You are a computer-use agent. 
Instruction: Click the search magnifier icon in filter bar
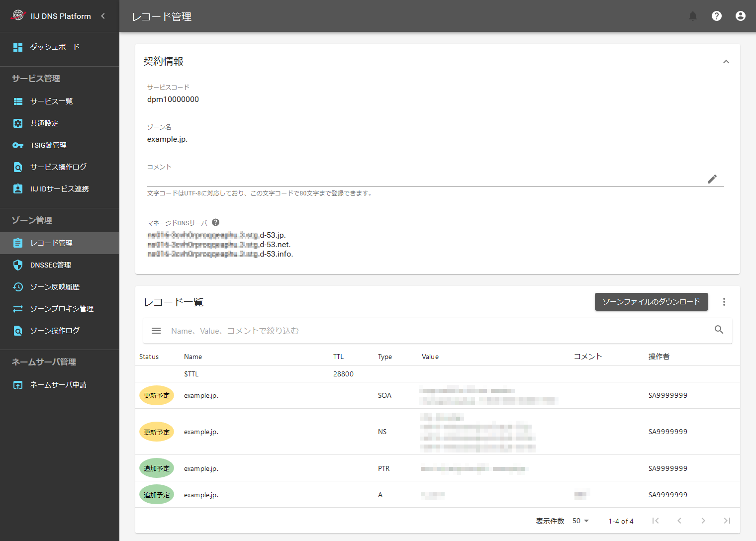point(719,330)
